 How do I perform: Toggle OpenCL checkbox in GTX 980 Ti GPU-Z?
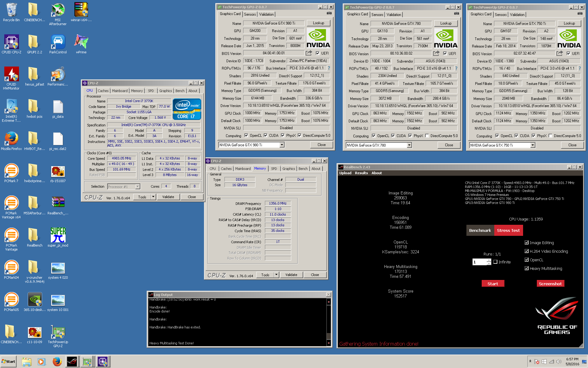click(x=246, y=135)
